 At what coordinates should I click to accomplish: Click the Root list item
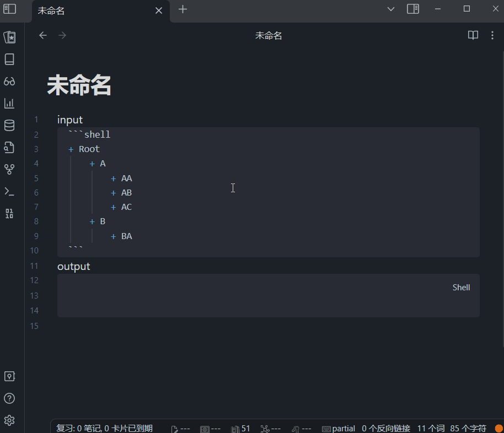tap(89, 149)
